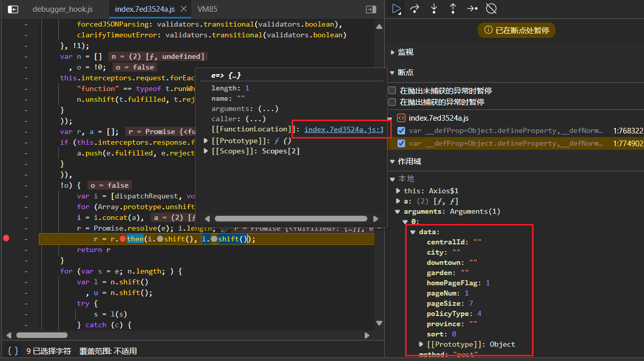Collapse the '0:' argument entry
644x361 pixels.
(406, 221)
